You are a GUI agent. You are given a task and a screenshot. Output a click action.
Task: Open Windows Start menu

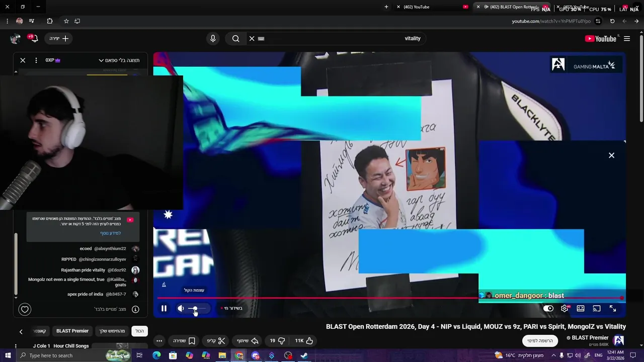click(x=8, y=355)
